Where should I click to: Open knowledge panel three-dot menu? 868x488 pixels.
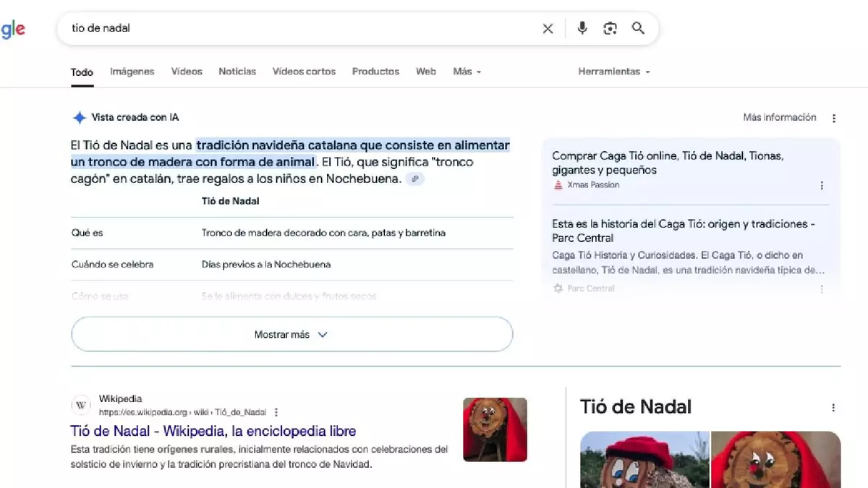coord(833,408)
